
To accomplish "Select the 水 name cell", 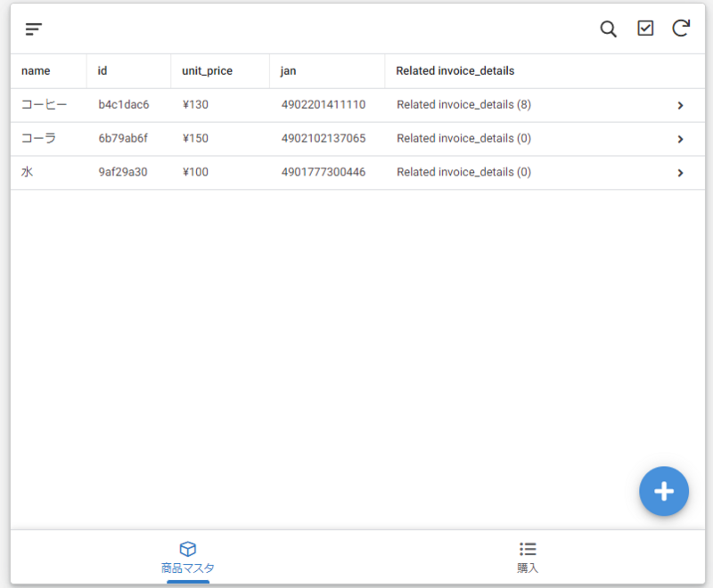I will (x=28, y=172).
